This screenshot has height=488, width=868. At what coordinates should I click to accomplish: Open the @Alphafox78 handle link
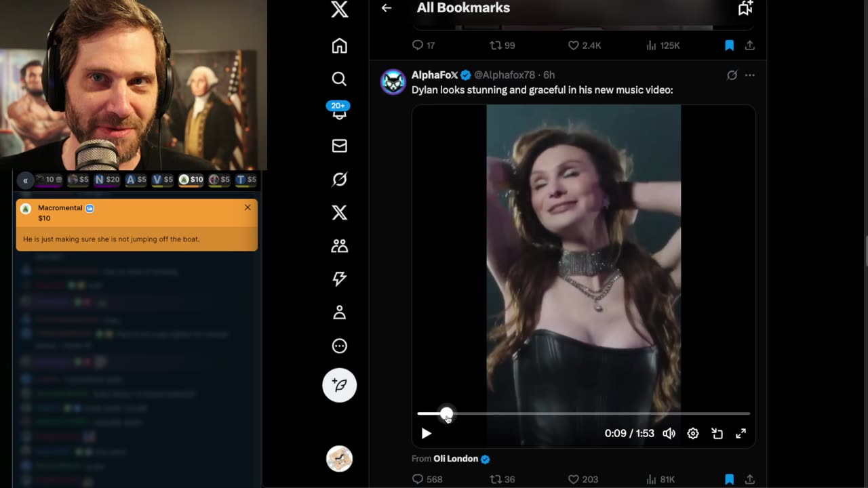click(x=505, y=75)
